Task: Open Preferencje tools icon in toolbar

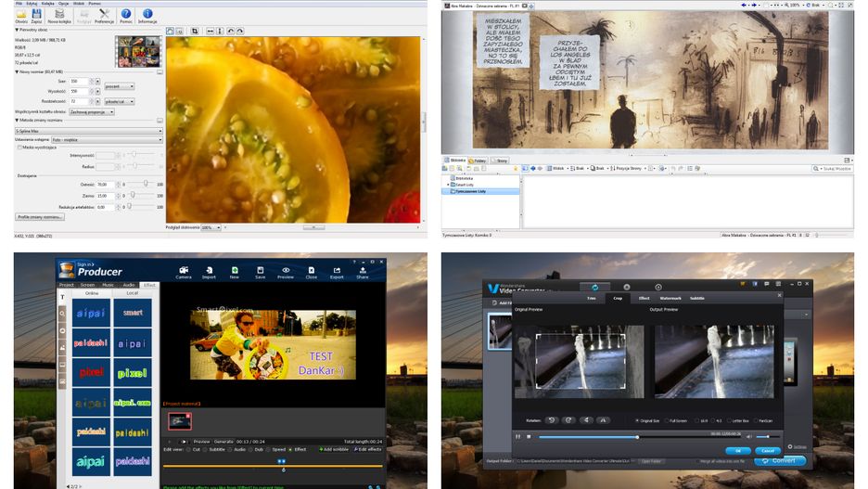Action: coord(104,14)
